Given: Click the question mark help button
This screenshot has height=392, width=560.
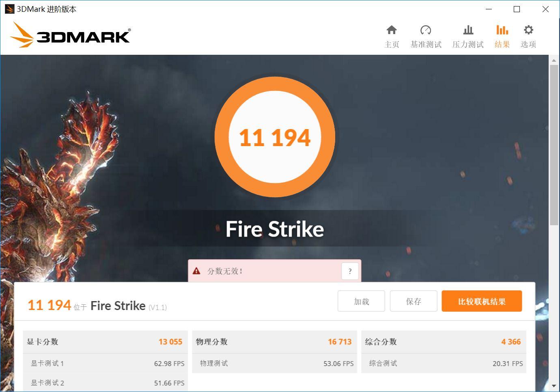Looking at the screenshot, I should click(x=350, y=271).
